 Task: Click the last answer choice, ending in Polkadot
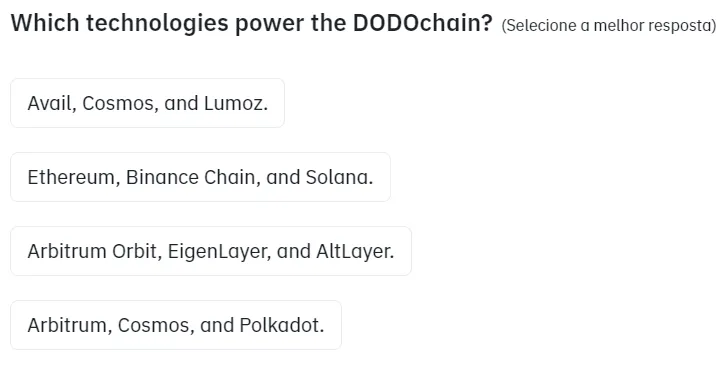pos(176,325)
